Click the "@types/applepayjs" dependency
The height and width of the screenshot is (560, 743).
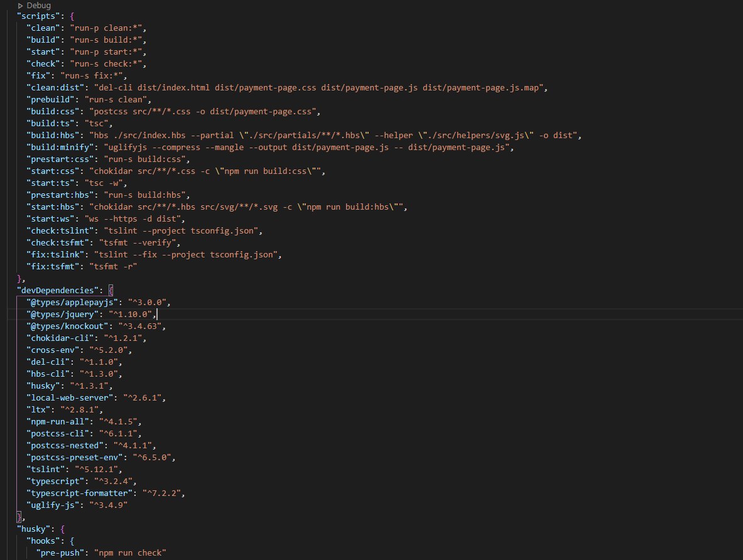coord(72,302)
